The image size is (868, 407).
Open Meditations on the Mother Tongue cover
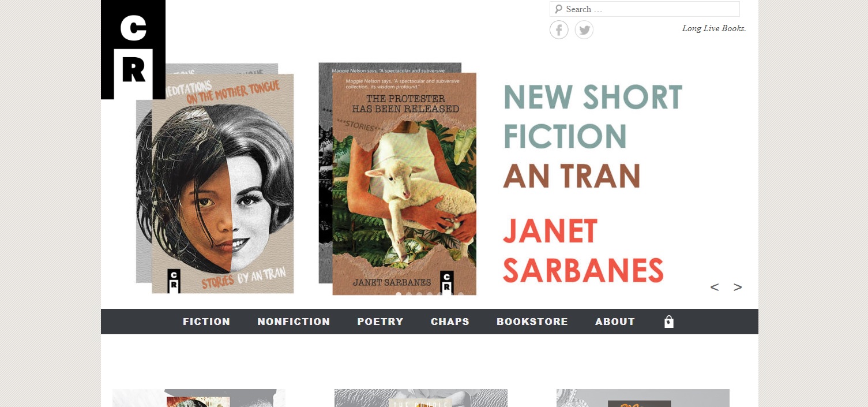223,184
